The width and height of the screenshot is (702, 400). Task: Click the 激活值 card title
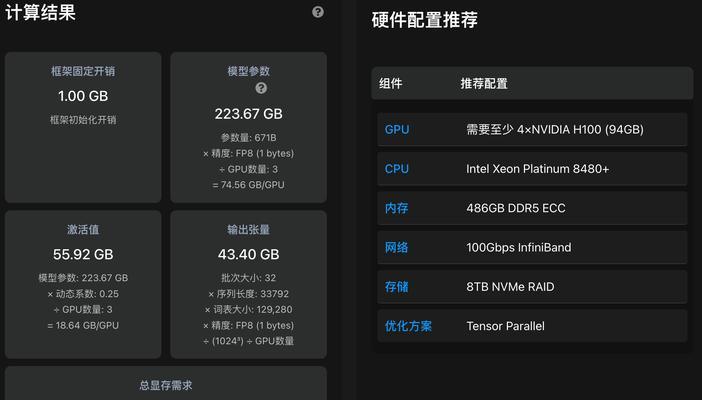pos(83,229)
